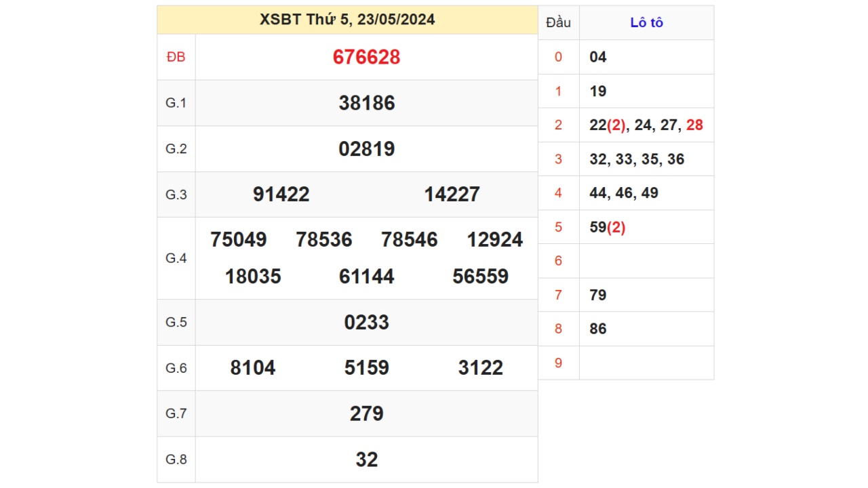Select eighth prize number 32
Viewport: 868px width, 488px height.
(x=366, y=460)
